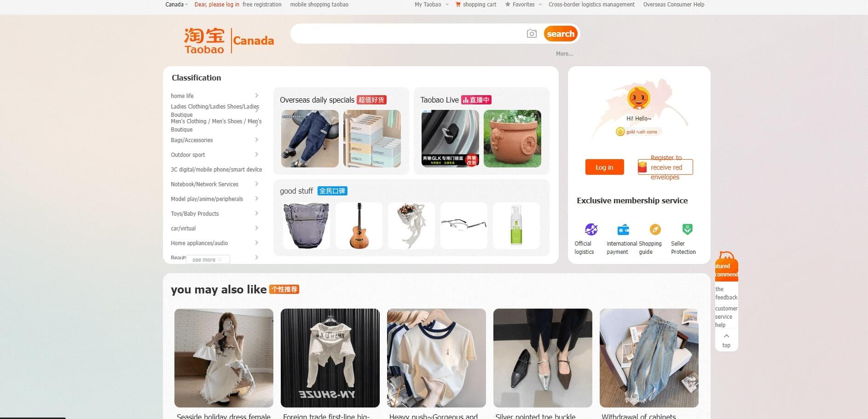This screenshot has height=419, width=868.
Task: Click the camera image search icon
Action: click(532, 34)
